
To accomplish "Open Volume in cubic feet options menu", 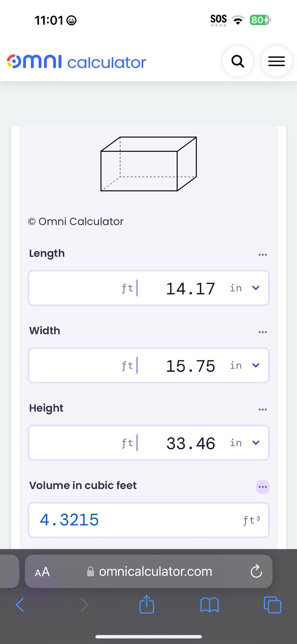I will click(x=262, y=487).
